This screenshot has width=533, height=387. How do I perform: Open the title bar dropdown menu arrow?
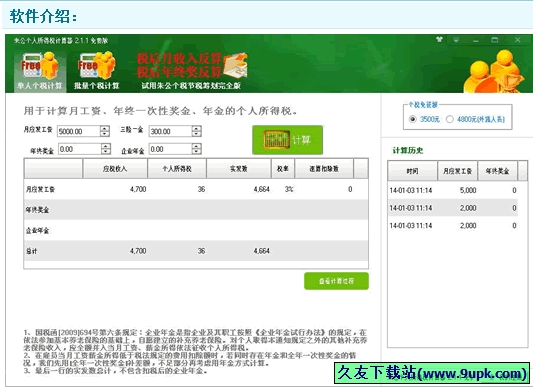point(456,40)
